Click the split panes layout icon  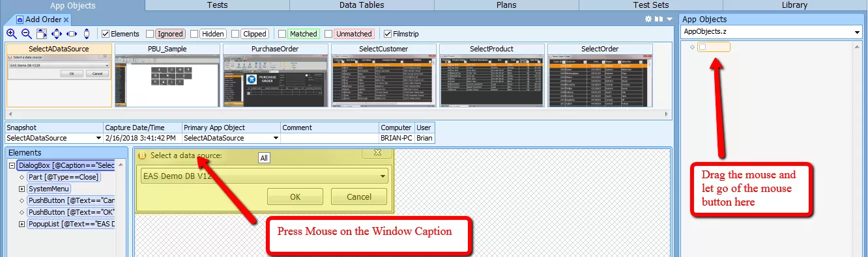(659, 20)
